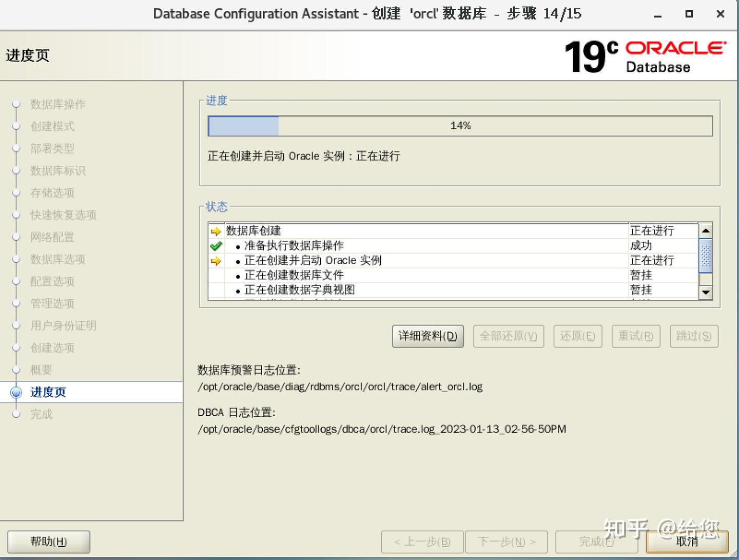Click the 下一步(N) next button
Screen dimensions: 739x560
[506, 542]
